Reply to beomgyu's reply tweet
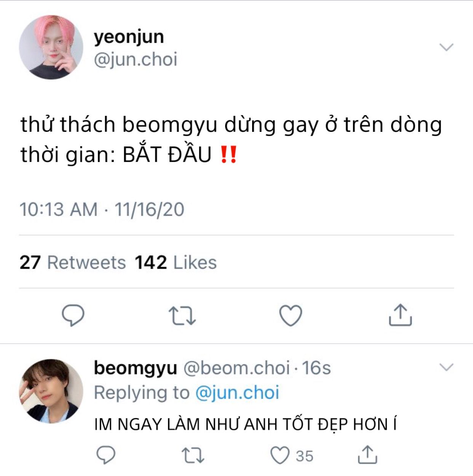Screen dimensions: 473x476 pyautogui.click(x=106, y=455)
